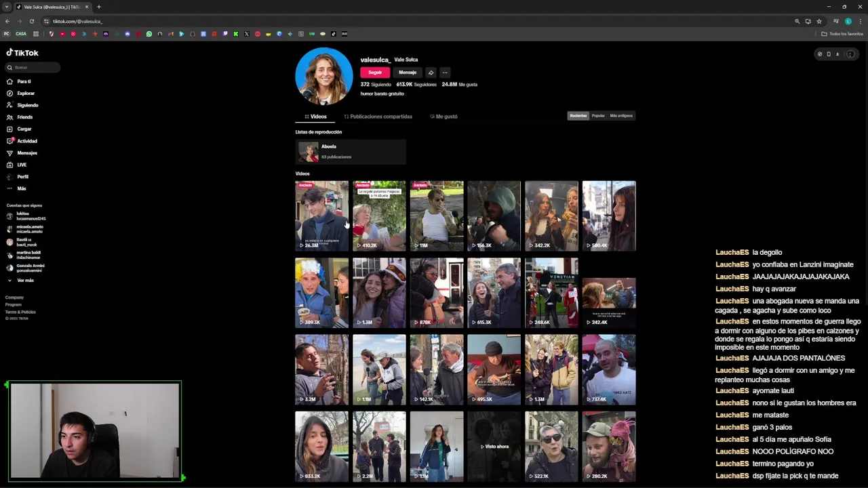The height and width of the screenshot is (488, 868).
Task: Open the pinned video with 26.3M views
Action: 322,216
